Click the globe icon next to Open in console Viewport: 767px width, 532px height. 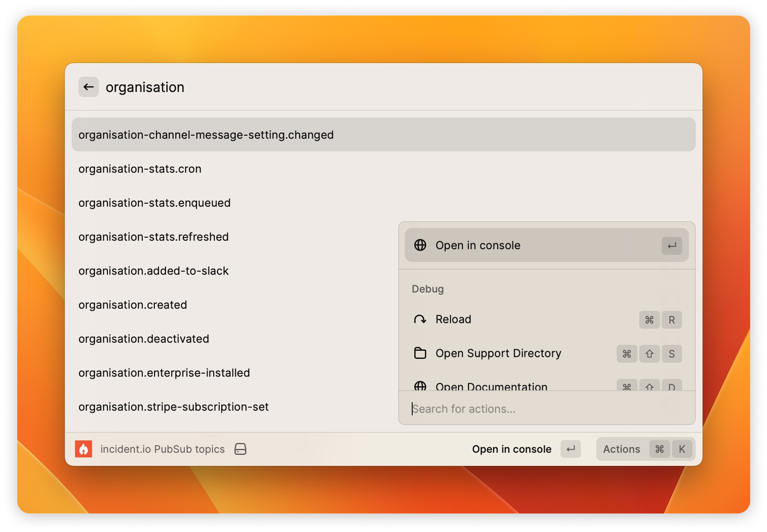pos(420,245)
